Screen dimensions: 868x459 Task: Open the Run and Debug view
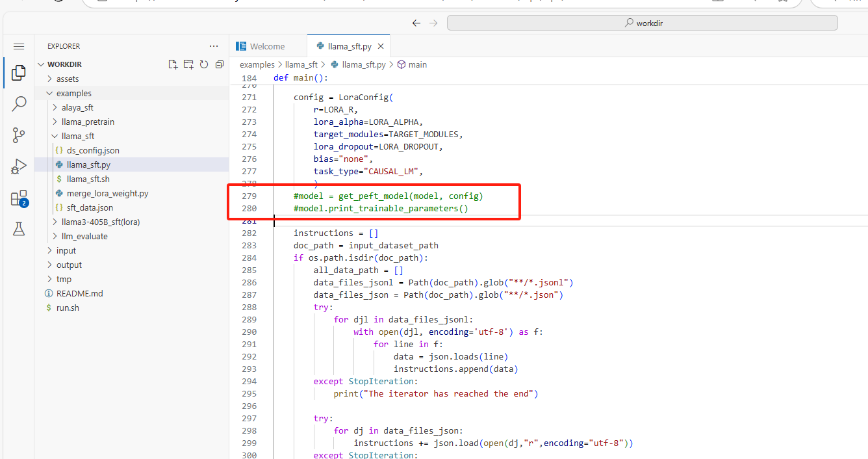pos(19,166)
